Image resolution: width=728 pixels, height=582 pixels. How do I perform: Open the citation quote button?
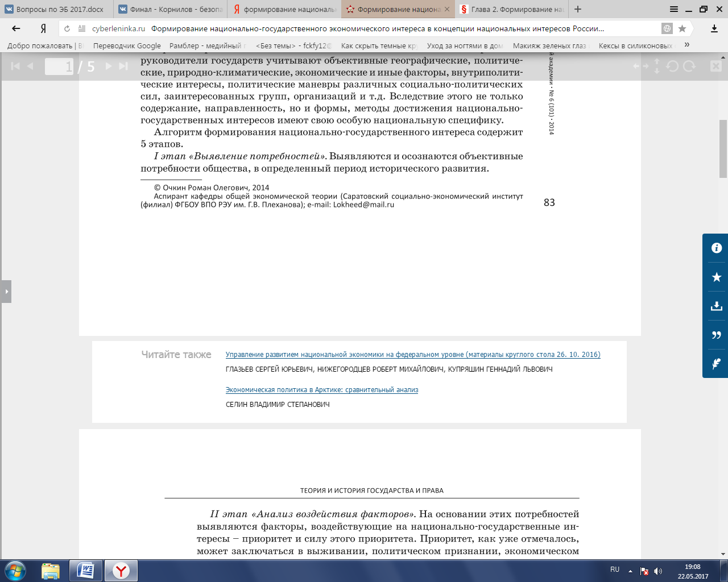coord(716,335)
